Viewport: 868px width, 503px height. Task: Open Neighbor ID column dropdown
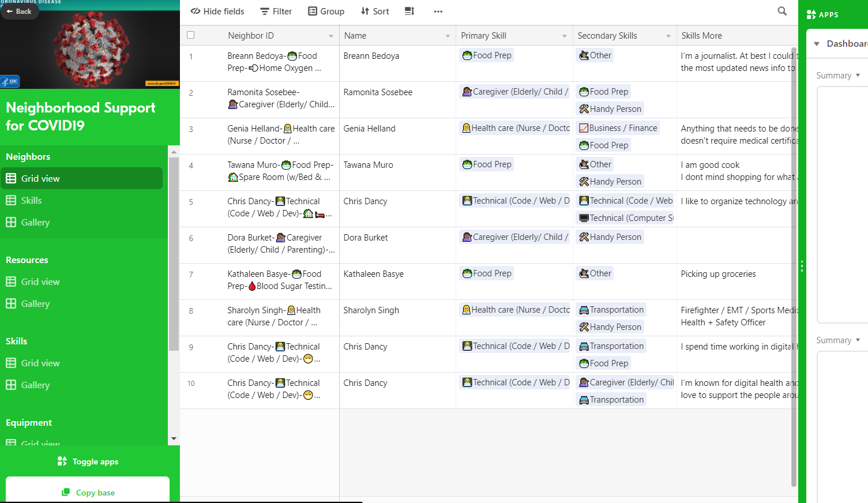tap(331, 36)
